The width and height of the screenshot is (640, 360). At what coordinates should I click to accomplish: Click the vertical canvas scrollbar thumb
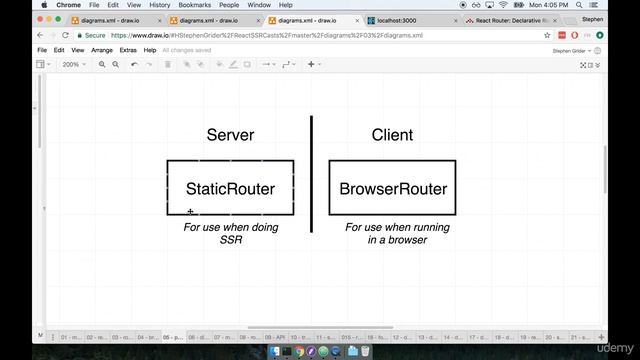pyautogui.click(x=604, y=169)
